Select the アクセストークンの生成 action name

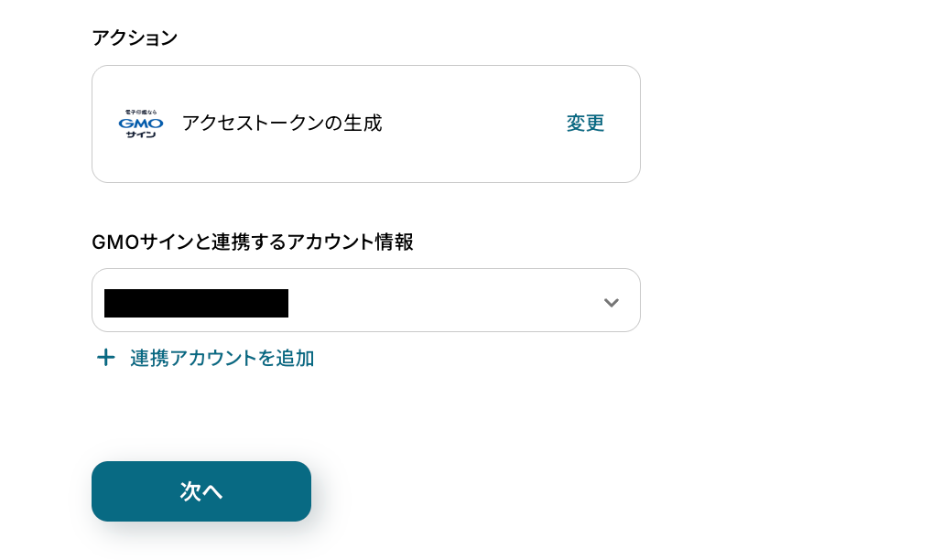tap(281, 123)
